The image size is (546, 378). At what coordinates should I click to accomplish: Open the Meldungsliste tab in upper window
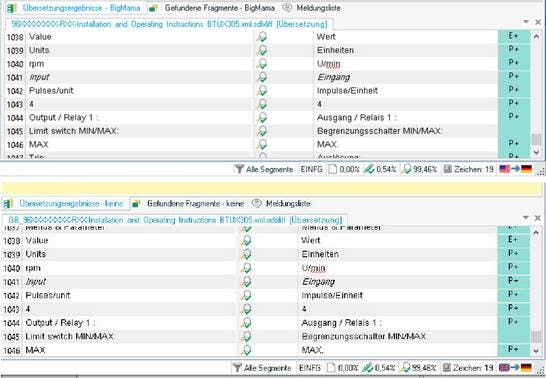[x=312, y=8]
